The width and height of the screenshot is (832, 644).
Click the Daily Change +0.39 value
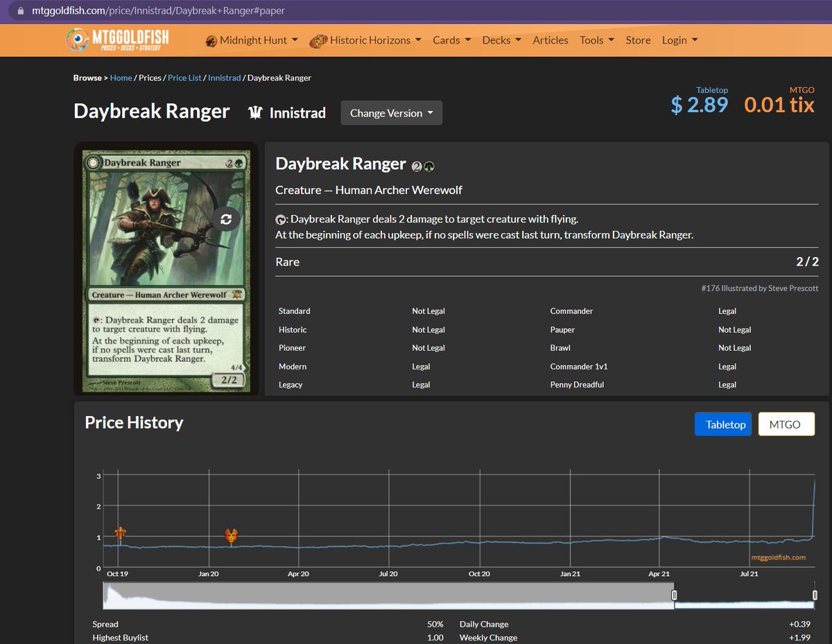point(800,625)
